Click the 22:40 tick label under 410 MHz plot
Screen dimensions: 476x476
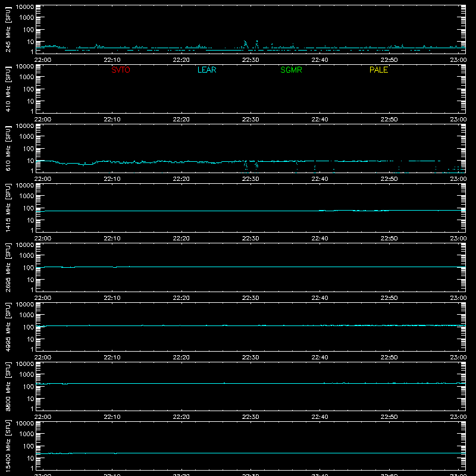click(320, 120)
